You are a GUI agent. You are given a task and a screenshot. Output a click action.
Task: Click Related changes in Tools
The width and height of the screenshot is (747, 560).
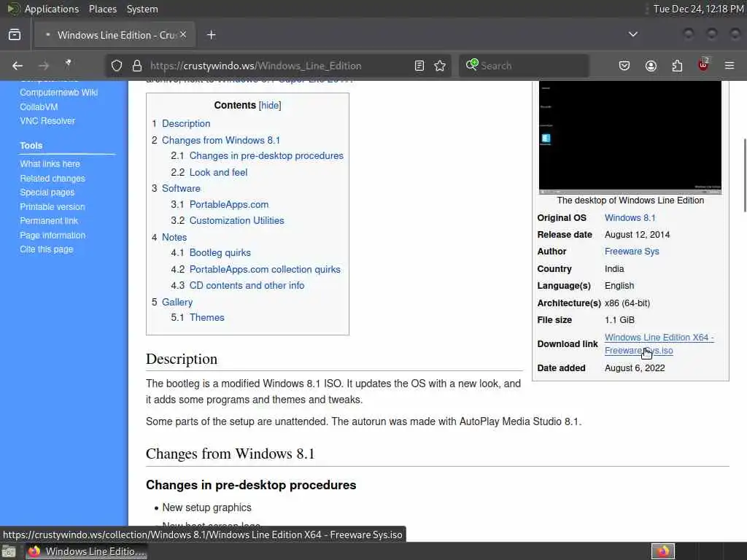[x=53, y=179]
